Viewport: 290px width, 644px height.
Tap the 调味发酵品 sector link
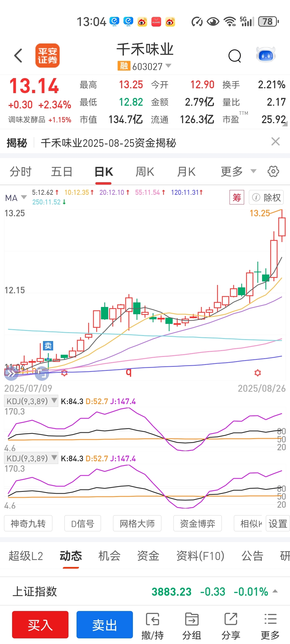(x=27, y=120)
